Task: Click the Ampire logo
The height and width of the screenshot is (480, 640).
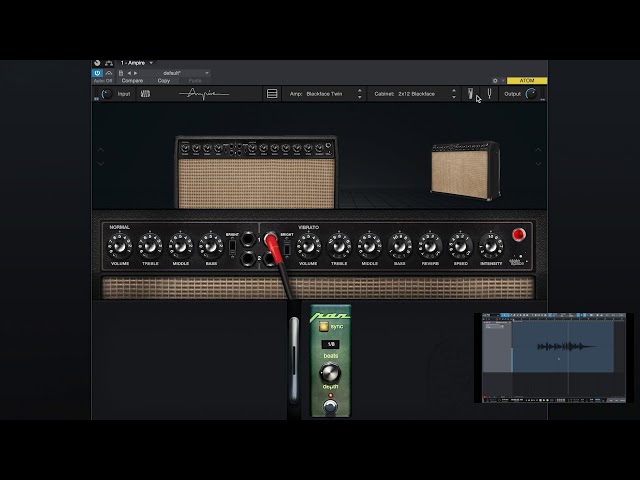Action: 204,94
